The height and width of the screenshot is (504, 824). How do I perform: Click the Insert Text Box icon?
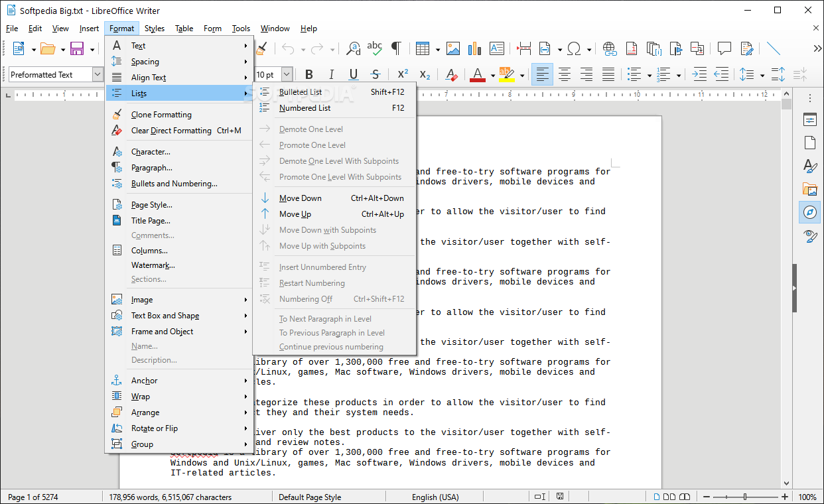click(x=497, y=48)
